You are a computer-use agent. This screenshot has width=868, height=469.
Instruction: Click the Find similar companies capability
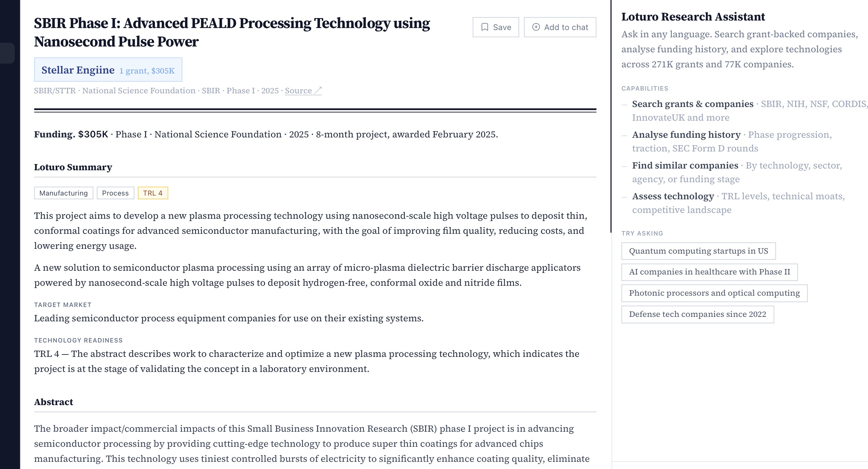[685, 165]
